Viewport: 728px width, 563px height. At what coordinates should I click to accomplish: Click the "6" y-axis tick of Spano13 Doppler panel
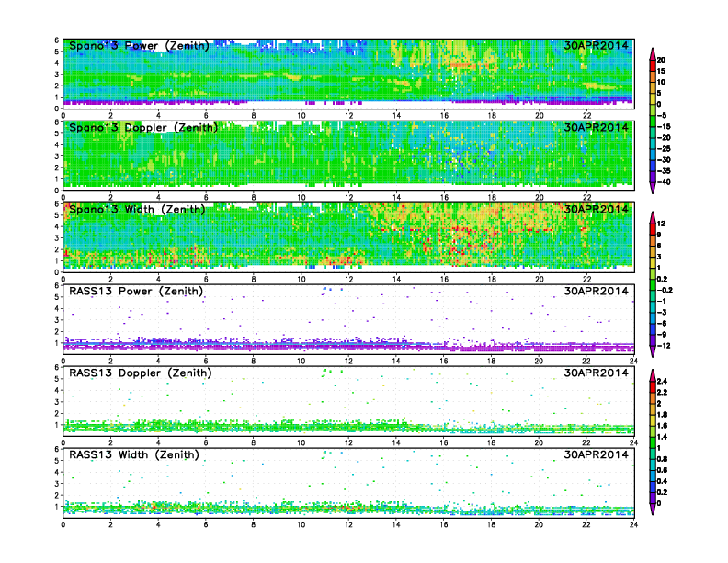click(57, 122)
